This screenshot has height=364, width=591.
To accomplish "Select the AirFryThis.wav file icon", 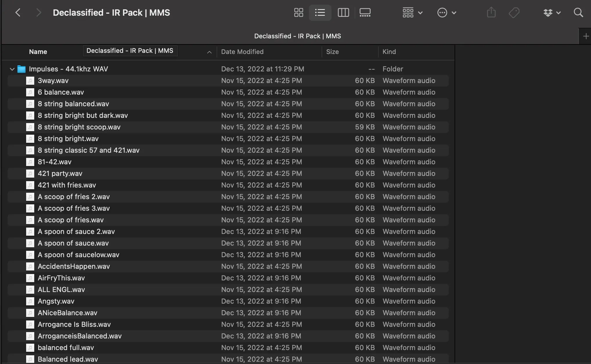I will (x=30, y=278).
